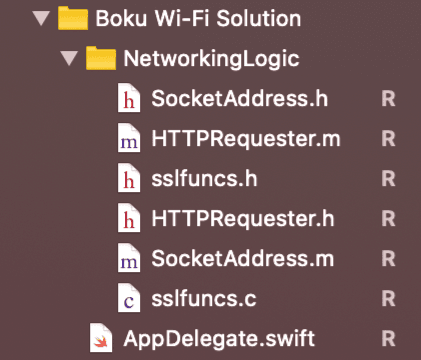
Task: Click the HTTPRequester.m file icon
Action: click(x=129, y=138)
